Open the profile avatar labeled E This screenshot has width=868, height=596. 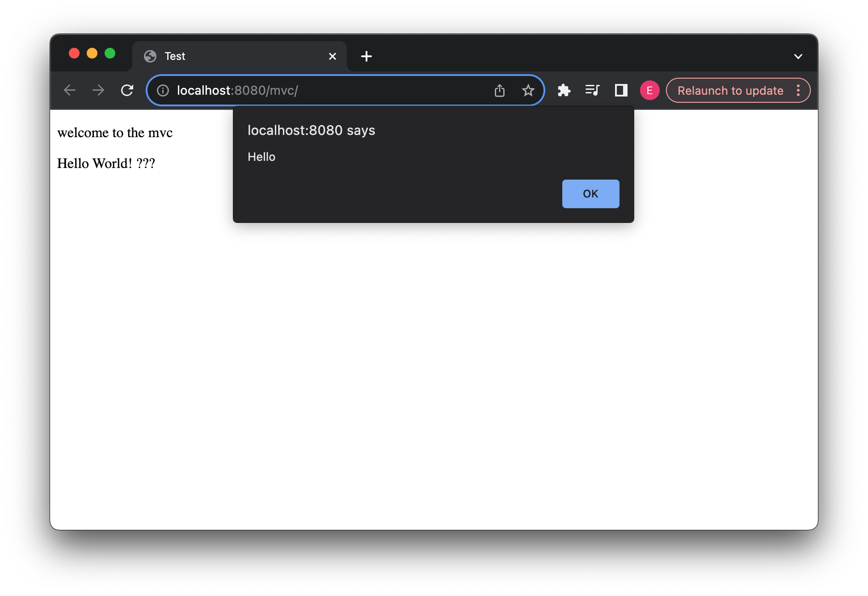click(649, 90)
